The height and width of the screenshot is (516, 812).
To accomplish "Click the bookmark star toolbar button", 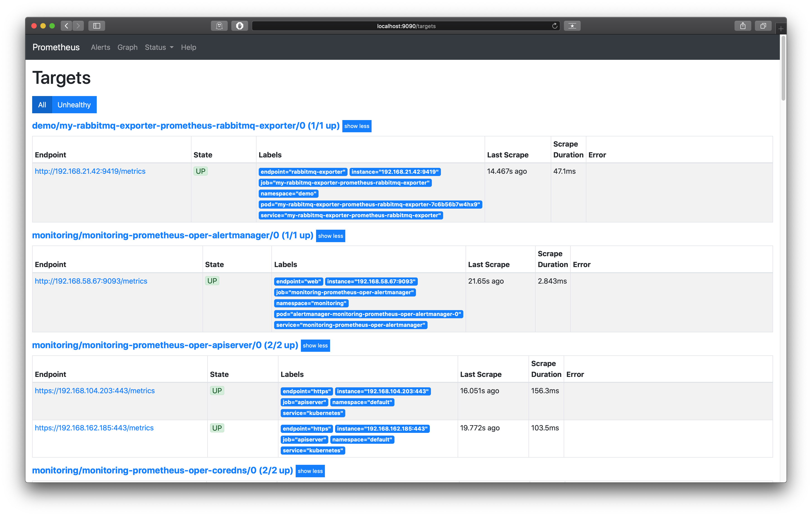I will [x=572, y=26].
